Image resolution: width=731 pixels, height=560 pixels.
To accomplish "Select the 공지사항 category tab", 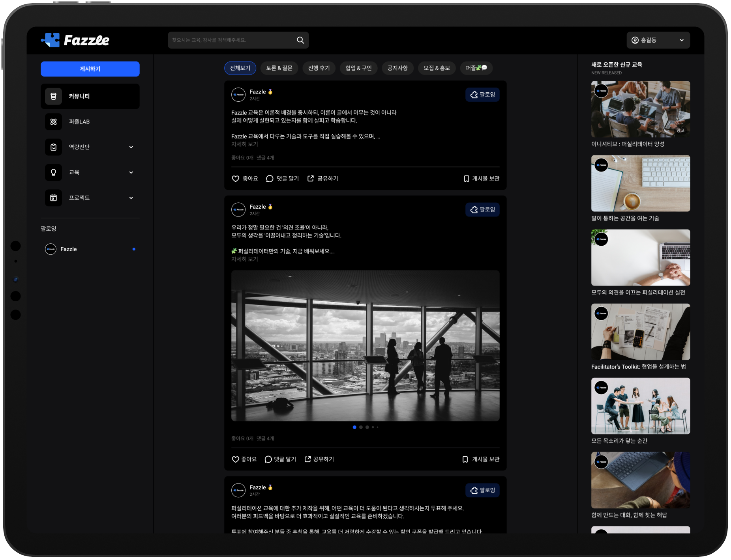I will click(x=397, y=68).
